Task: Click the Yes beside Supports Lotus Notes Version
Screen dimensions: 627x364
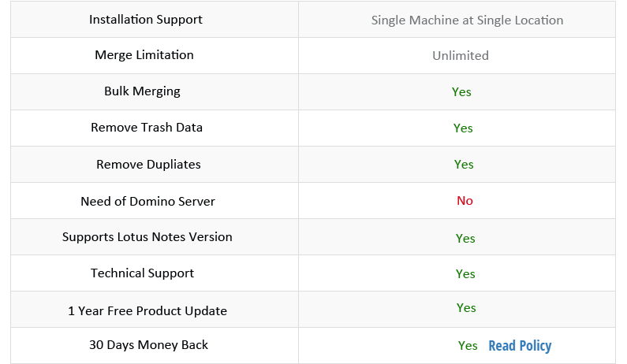Action: pos(465,239)
